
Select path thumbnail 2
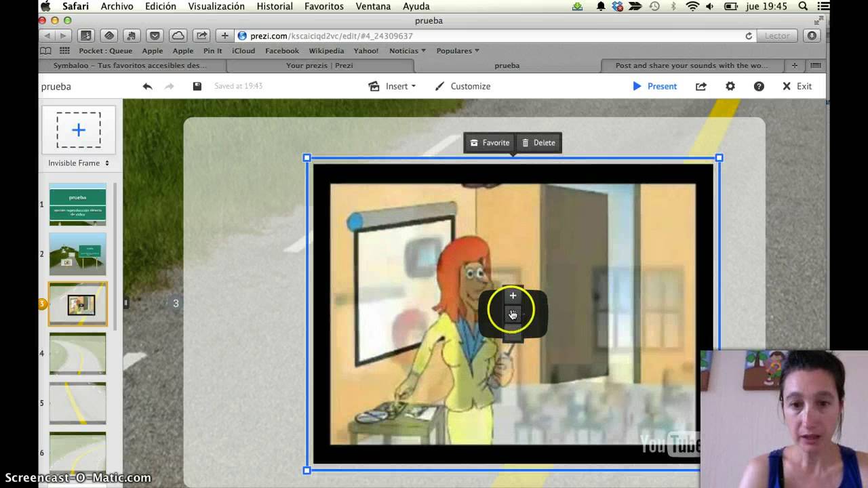pyautogui.click(x=78, y=253)
